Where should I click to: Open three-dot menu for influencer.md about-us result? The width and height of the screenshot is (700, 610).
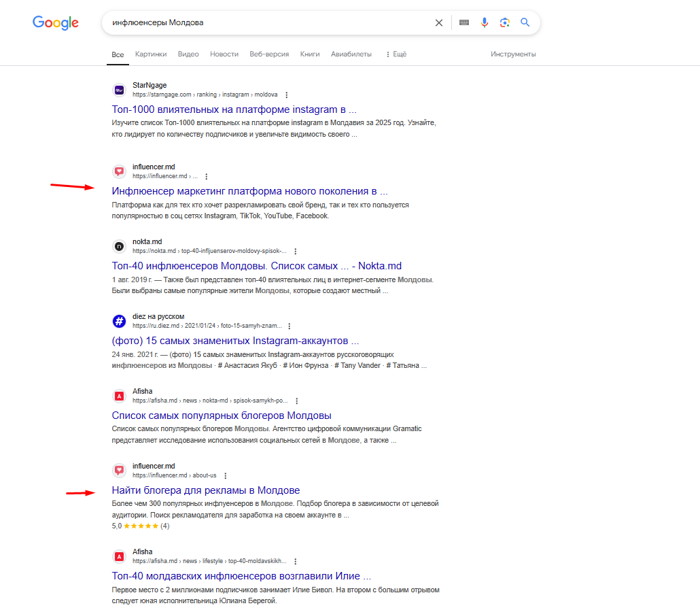[x=225, y=475]
